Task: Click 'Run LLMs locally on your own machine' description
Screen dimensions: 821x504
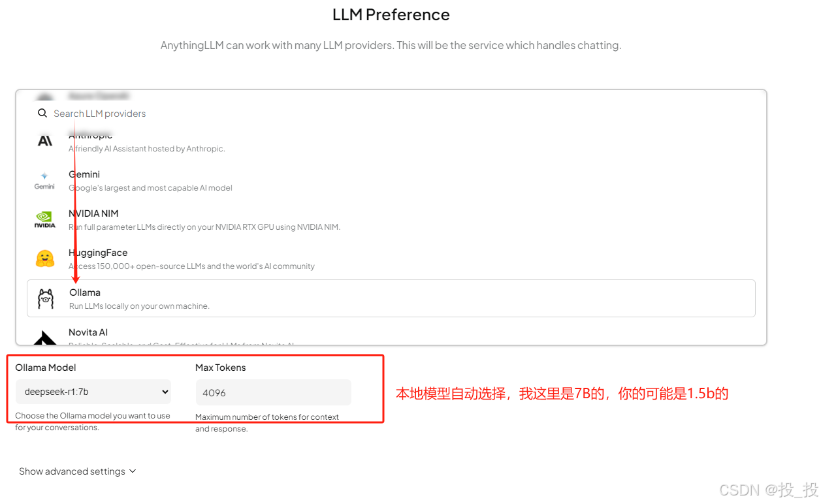Action: 139,306
